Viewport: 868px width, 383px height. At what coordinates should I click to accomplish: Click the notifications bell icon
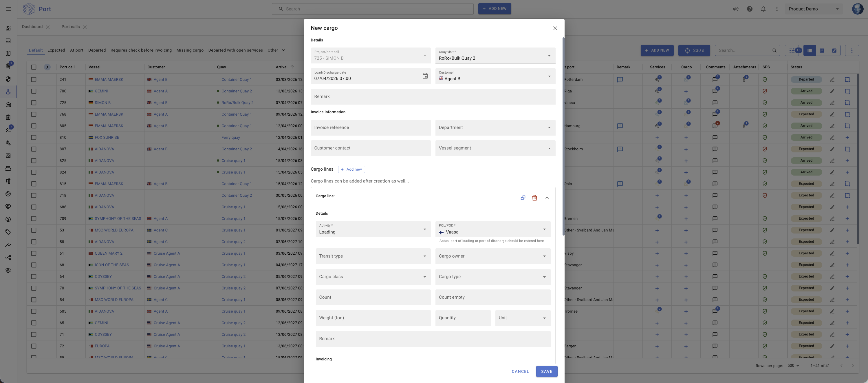[763, 9]
